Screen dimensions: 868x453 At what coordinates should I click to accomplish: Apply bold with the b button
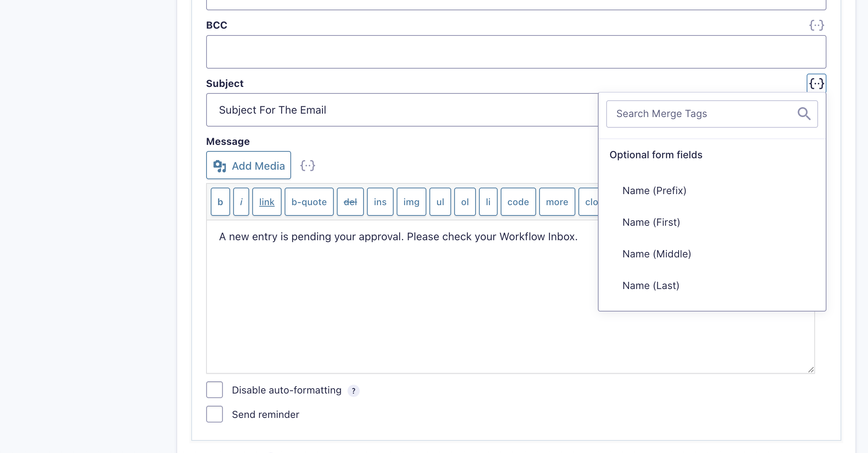click(220, 202)
